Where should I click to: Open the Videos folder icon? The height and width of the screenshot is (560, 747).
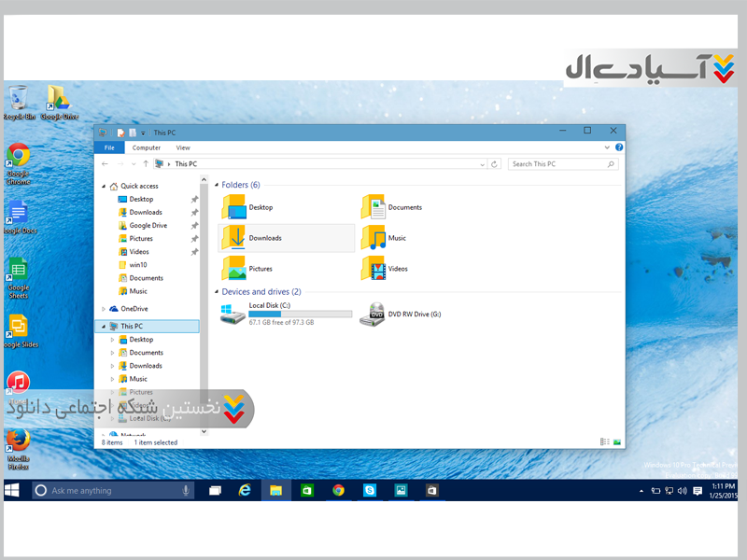coord(373,269)
